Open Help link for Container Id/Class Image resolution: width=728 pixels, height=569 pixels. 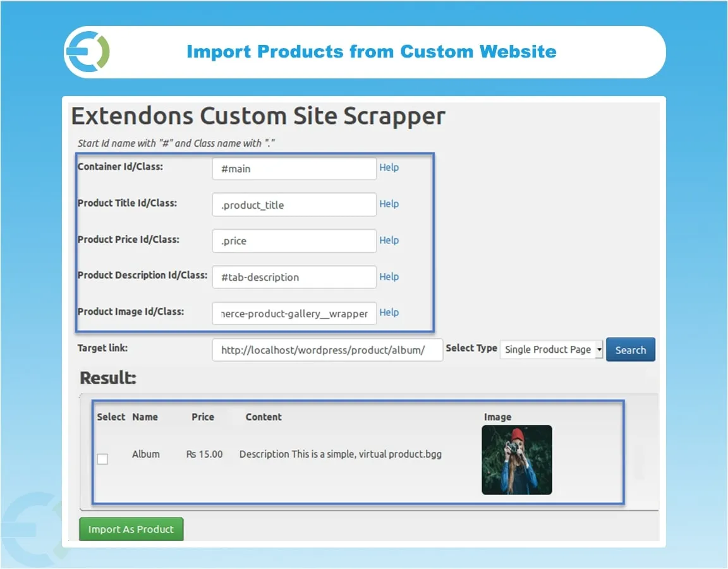(x=389, y=167)
